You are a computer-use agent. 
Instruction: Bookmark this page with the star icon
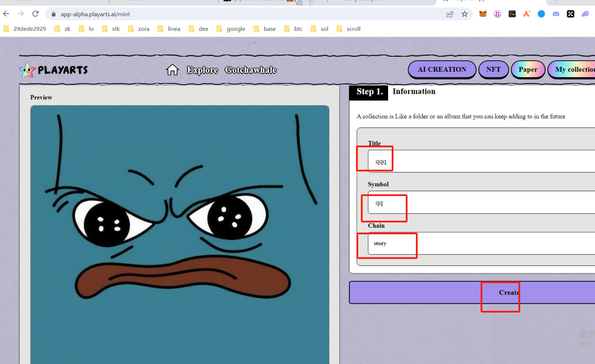465,14
